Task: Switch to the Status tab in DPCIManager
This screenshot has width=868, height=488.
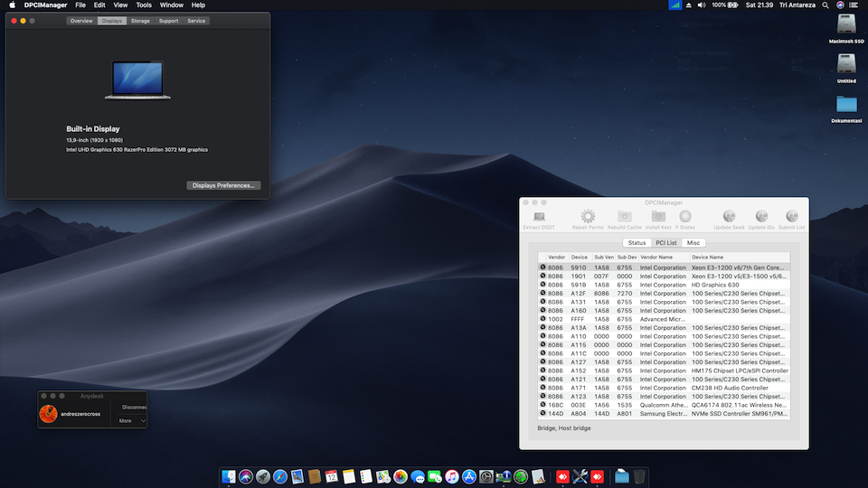Action: [x=637, y=243]
